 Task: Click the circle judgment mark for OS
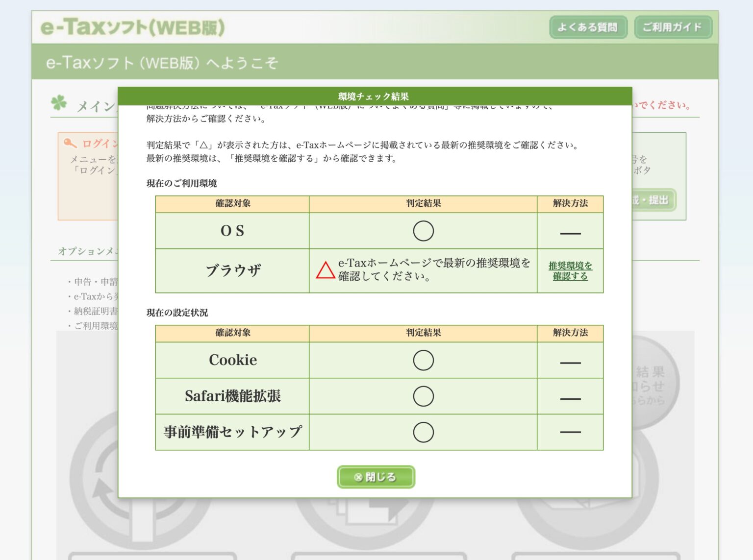point(423,230)
